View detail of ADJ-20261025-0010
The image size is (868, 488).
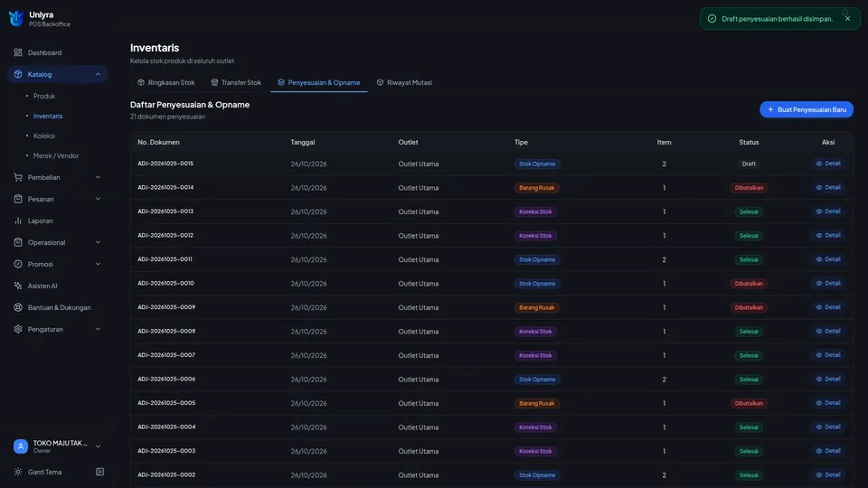point(828,283)
